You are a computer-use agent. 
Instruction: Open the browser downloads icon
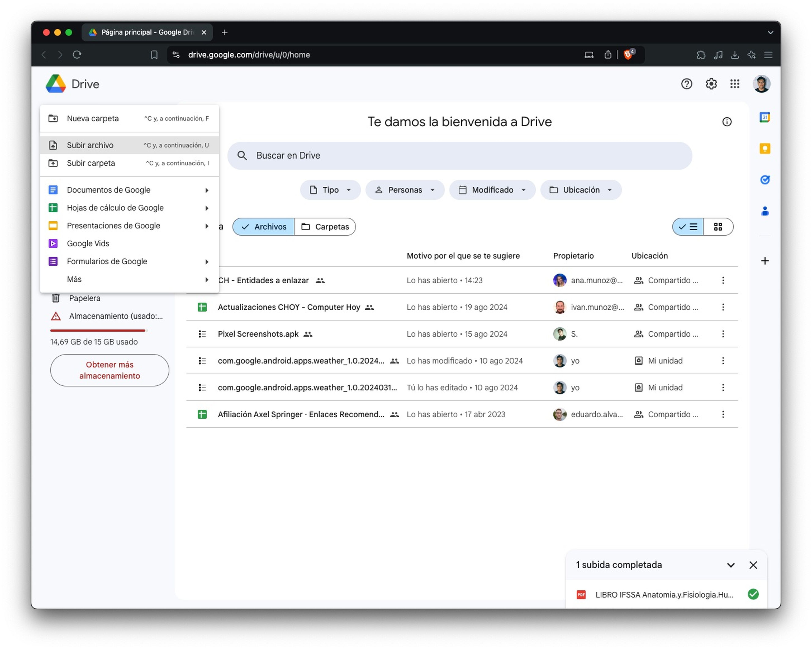pos(734,55)
